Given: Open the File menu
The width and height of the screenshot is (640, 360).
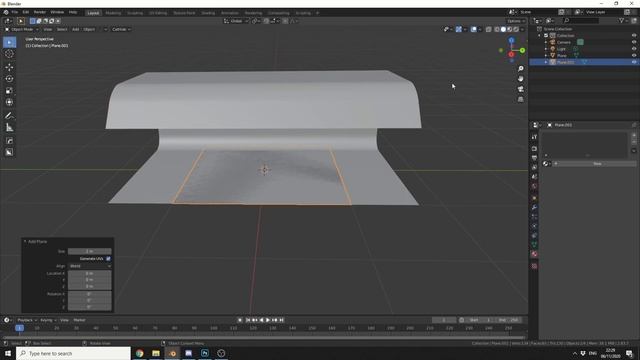Looking at the screenshot, I should (15, 12).
